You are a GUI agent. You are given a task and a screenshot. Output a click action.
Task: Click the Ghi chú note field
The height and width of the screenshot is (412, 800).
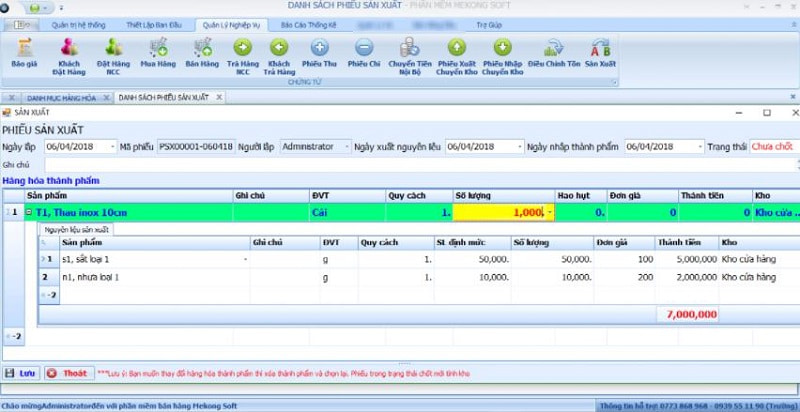click(400, 164)
